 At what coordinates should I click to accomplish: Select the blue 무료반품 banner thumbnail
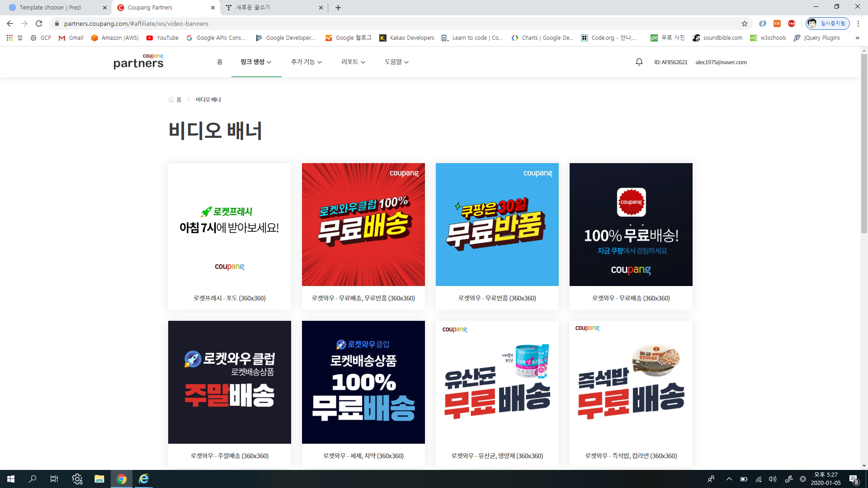[x=497, y=225]
